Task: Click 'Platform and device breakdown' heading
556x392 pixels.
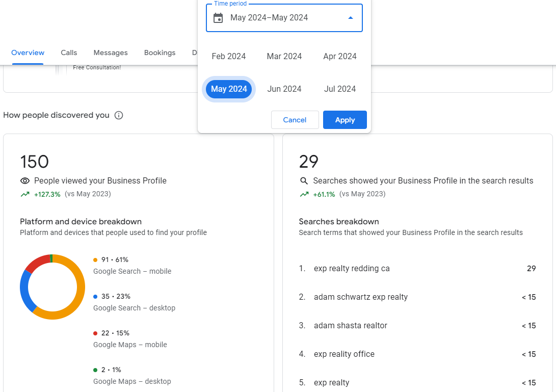Action: pos(81,222)
